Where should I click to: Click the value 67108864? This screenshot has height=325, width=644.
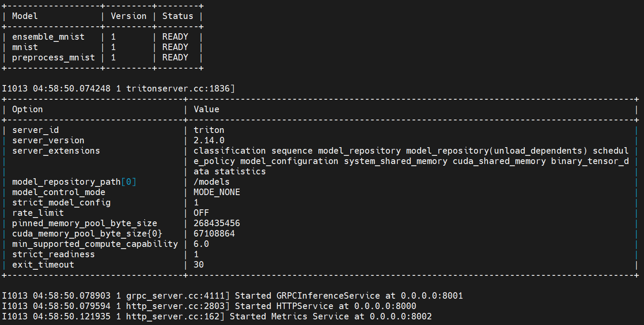coord(214,233)
